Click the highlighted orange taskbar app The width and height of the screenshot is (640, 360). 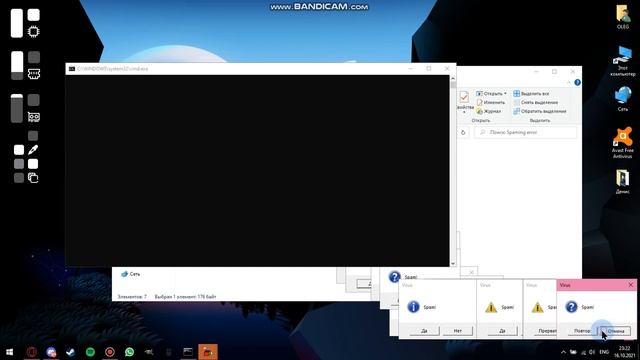(x=208, y=352)
